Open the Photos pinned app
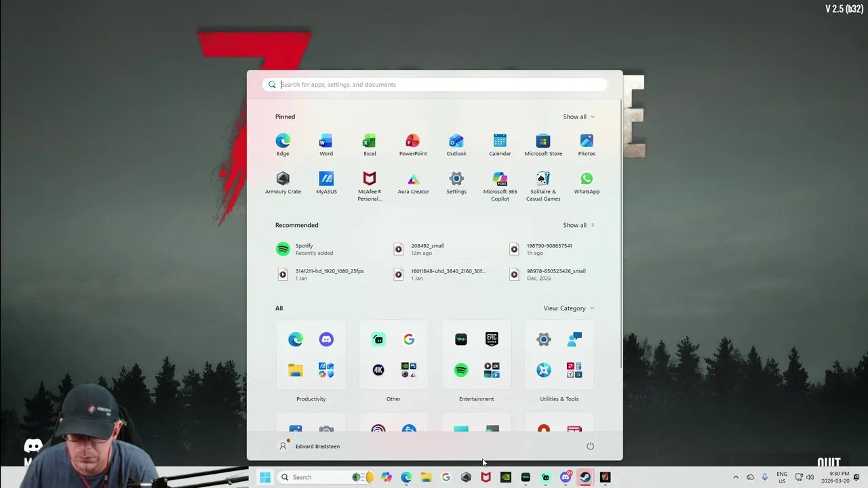868x488 pixels. tap(587, 144)
